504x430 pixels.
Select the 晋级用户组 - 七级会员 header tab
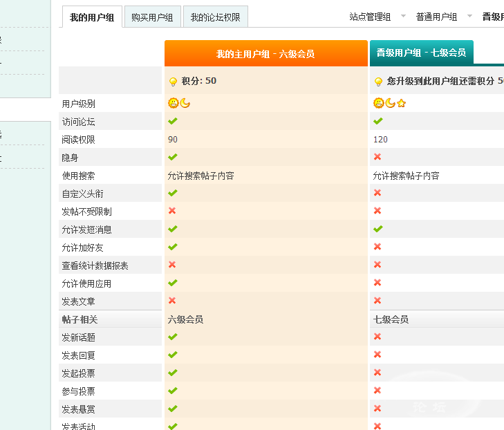pos(422,53)
